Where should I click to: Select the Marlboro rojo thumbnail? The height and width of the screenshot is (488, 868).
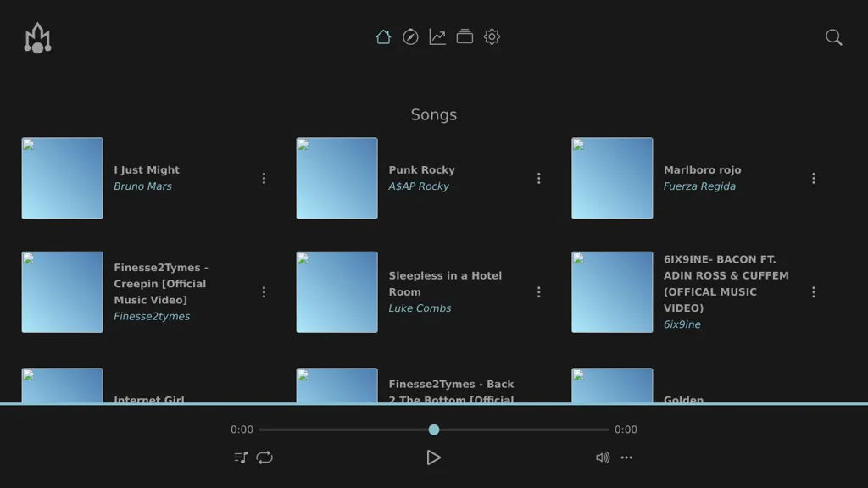(612, 178)
